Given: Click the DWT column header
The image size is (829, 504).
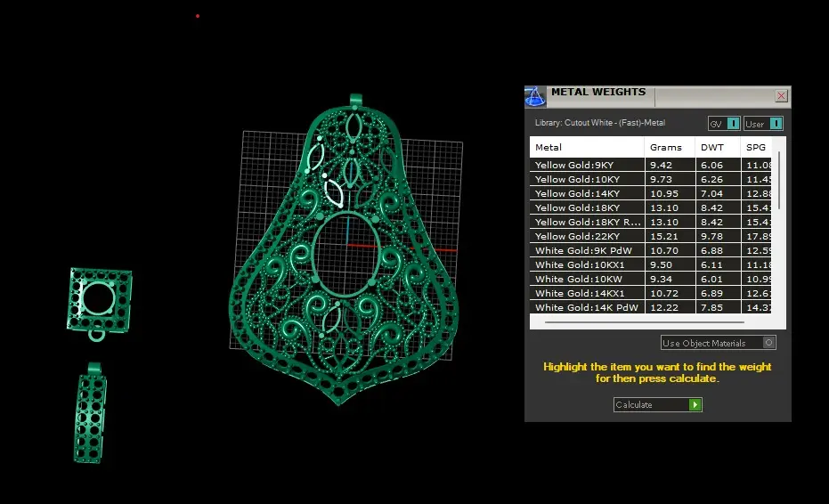Looking at the screenshot, I should (718, 147).
